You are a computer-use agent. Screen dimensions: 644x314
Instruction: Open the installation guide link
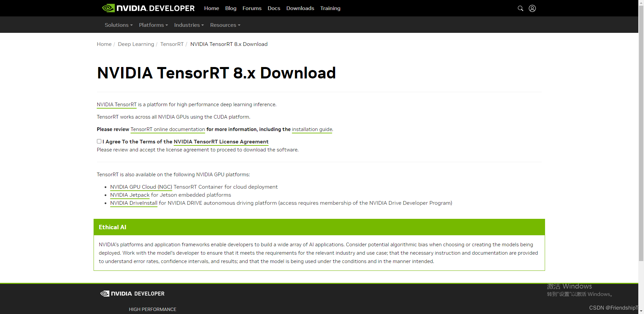312,129
